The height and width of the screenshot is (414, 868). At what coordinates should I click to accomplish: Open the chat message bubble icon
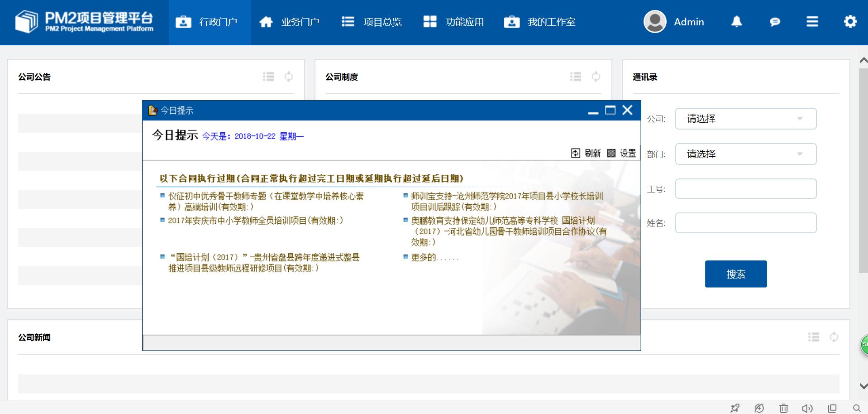click(x=775, y=22)
